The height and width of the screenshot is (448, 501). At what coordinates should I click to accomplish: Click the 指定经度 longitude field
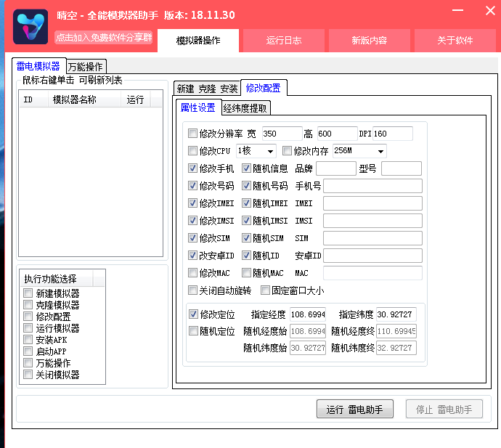(x=308, y=314)
